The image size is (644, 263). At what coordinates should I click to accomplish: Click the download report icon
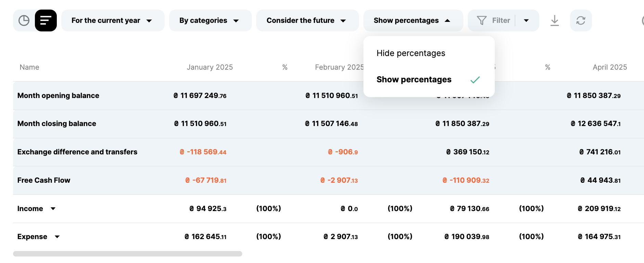[x=555, y=20]
